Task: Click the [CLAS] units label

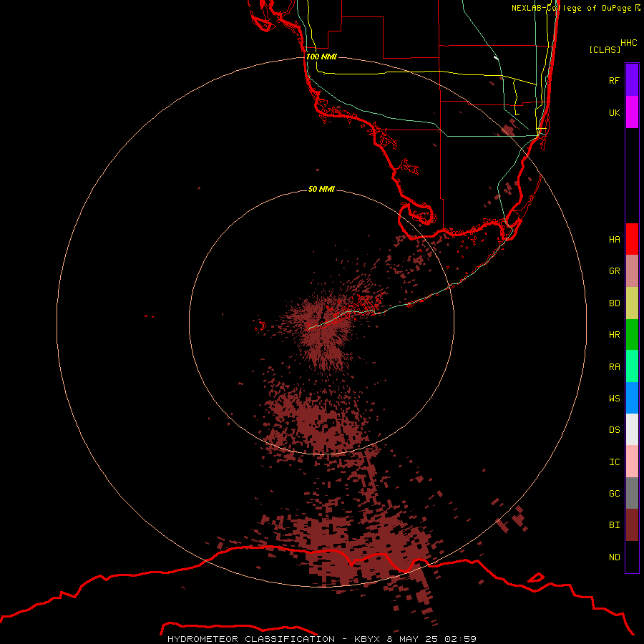Action: tap(605, 49)
